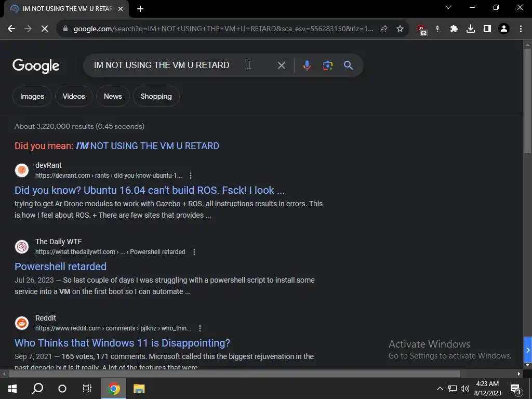Image resolution: width=532 pixels, height=399 pixels.
Task: Open Task View on taskbar
Action: coord(87,389)
